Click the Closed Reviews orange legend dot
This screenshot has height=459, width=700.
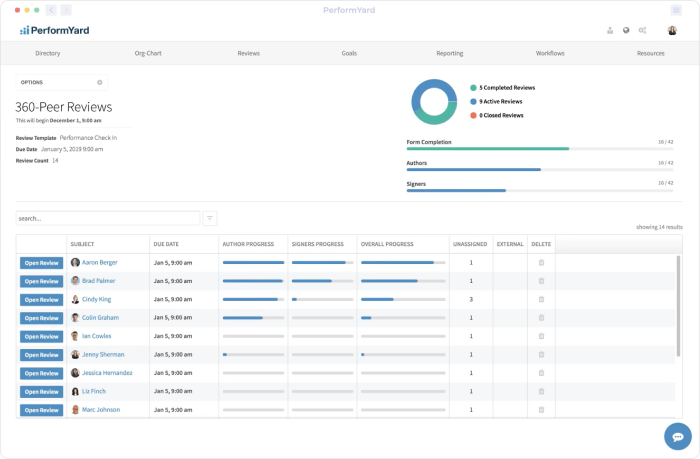[473, 115]
